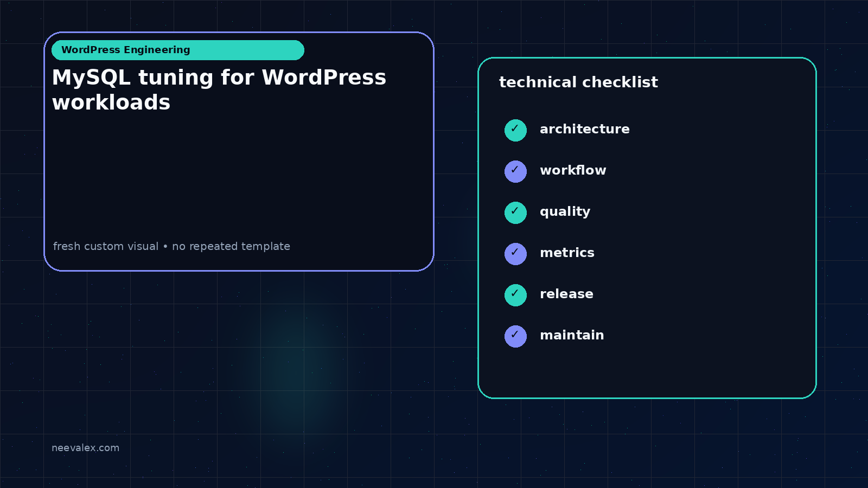Viewport: 868px width, 488px height.
Task: Tap the check icon beside release
Action: [x=515, y=295]
